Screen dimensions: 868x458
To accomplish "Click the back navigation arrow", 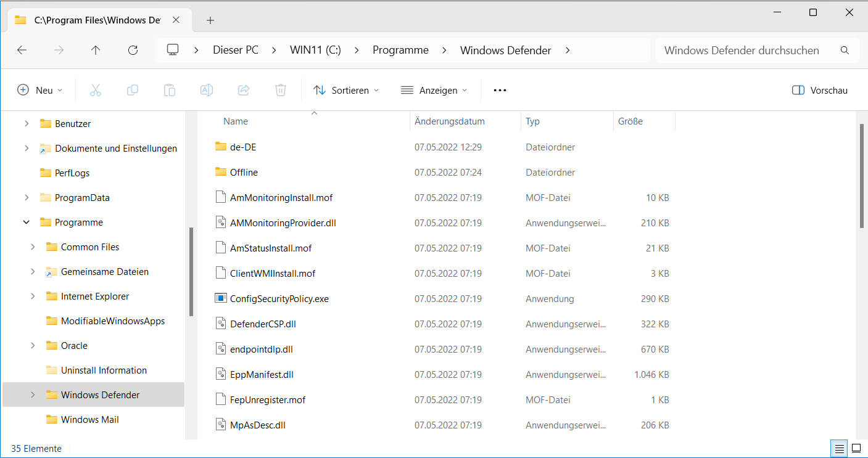I will point(22,51).
